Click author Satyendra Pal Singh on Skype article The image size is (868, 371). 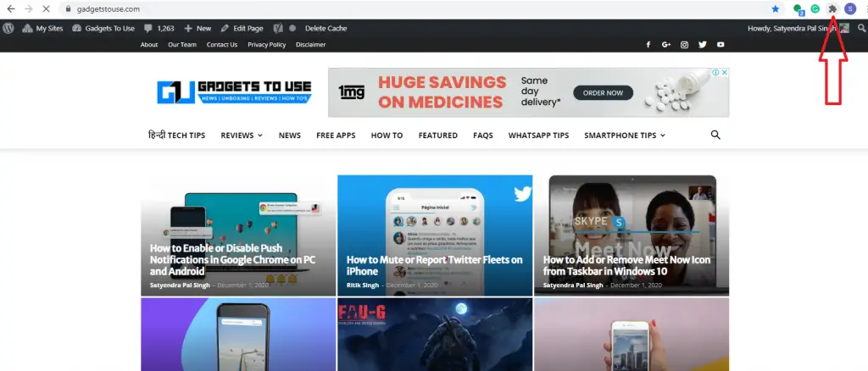tap(574, 285)
